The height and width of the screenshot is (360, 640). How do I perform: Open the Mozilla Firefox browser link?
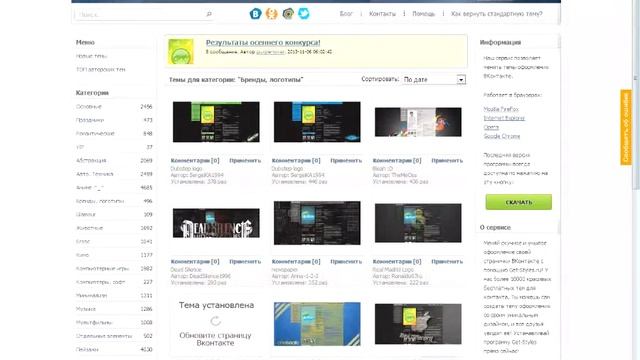[x=501, y=109]
